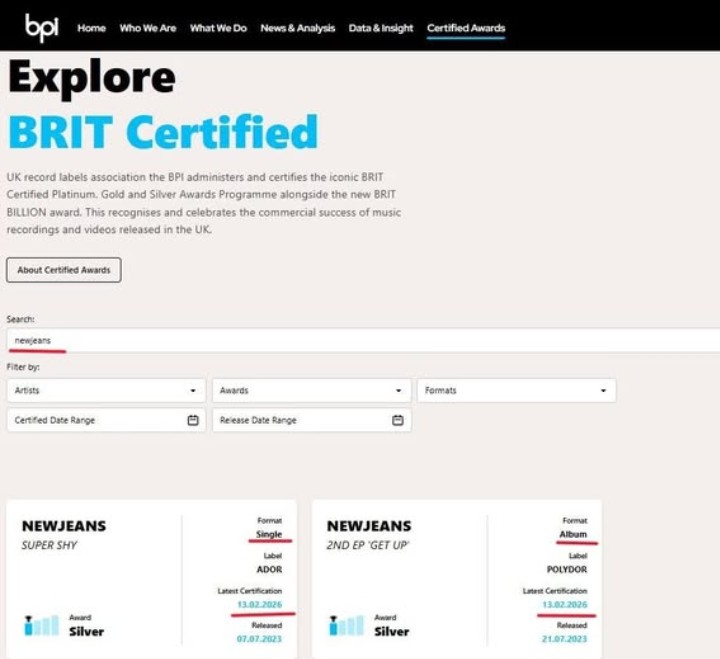
Task: Select the Certified Awards tab
Action: (x=465, y=28)
